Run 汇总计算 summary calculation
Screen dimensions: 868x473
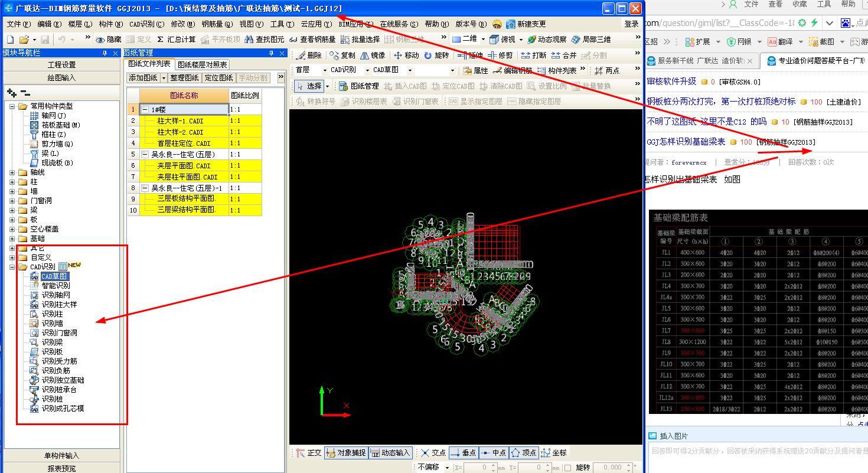coord(175,40)
